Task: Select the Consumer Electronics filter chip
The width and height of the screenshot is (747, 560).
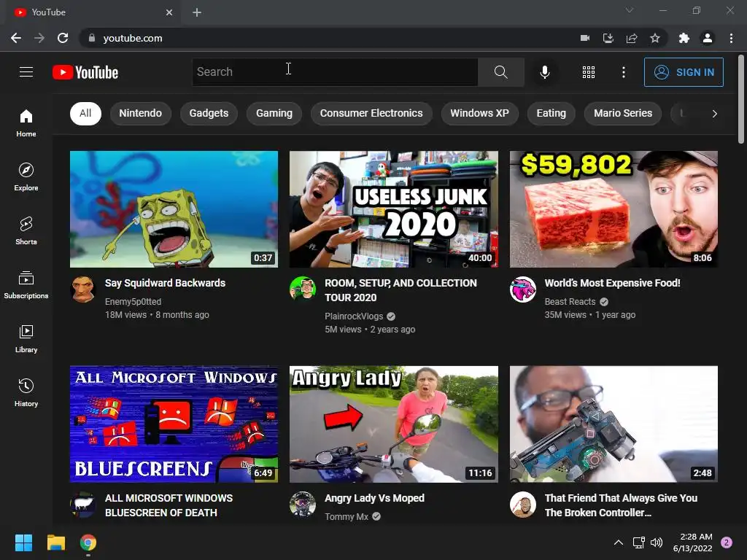Action: (371, 113)
